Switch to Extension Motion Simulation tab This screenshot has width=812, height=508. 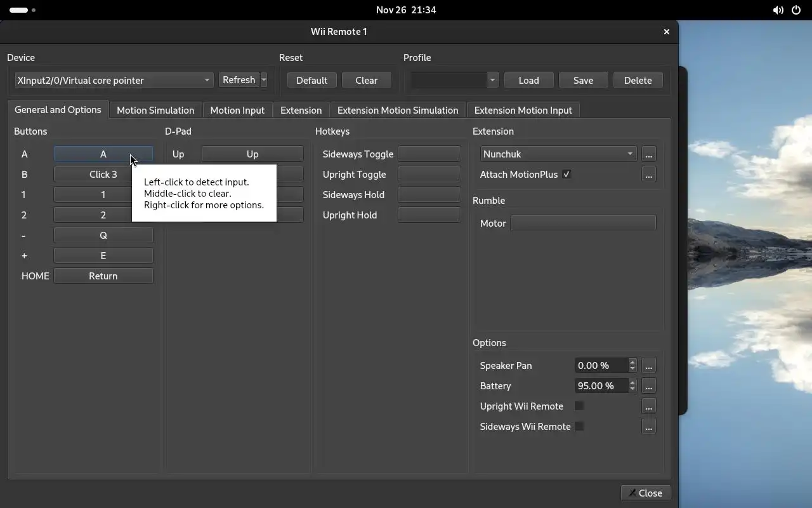pyautogui.click(x=398, y=110)
